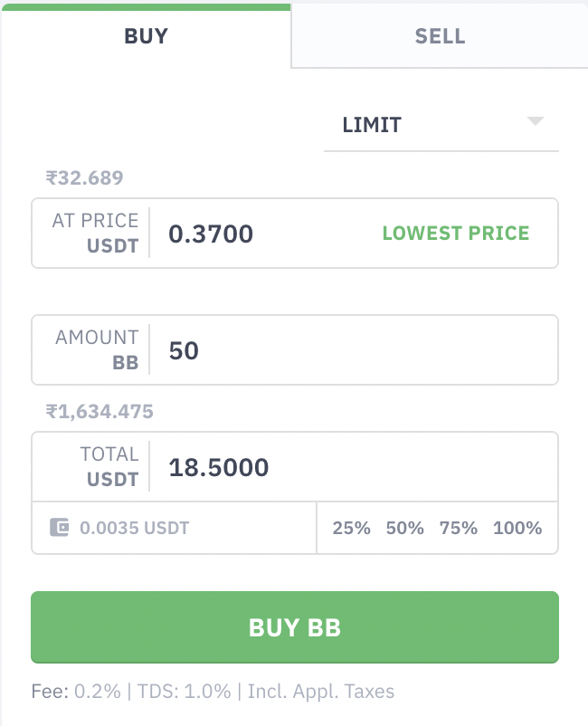The image size is (588, 726).
Task: Click the Incl. Appl. Taxes text
Action: [321, 692]
